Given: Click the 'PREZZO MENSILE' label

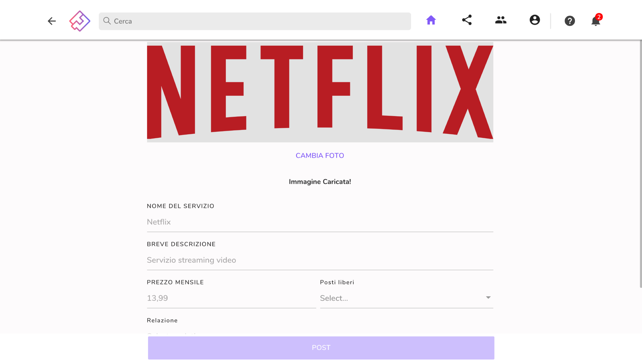Looking at the screenshot, I should [x=175, y=282].
